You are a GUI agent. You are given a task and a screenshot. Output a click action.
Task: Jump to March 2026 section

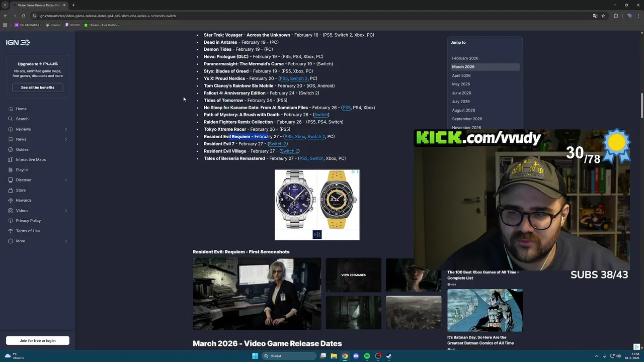463,67
